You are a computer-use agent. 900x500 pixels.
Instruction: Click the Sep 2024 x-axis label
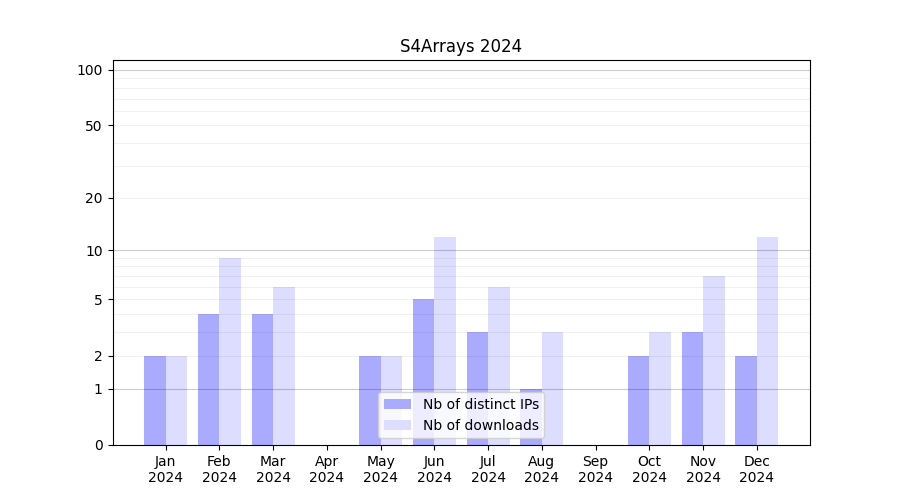[595, 469]
